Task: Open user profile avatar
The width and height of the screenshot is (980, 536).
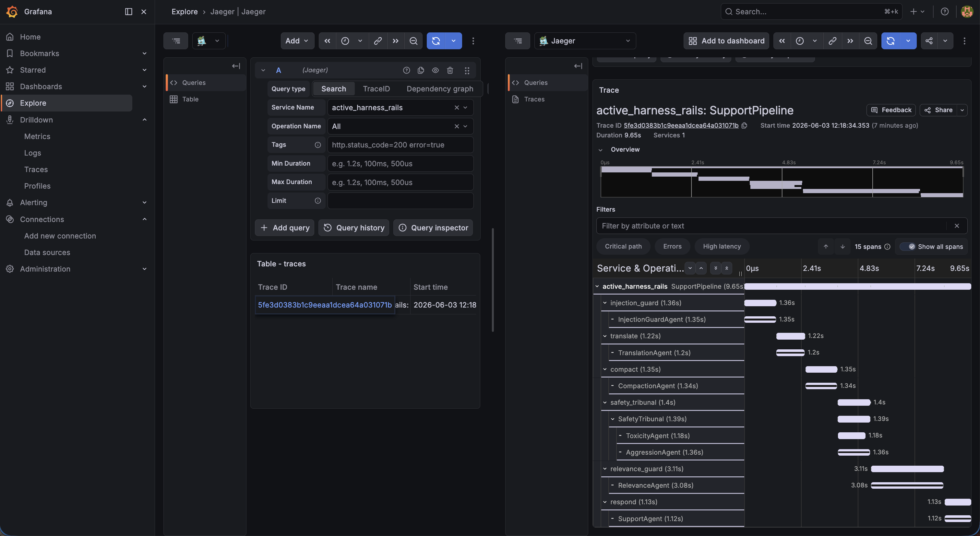Action: pos(967,12)
